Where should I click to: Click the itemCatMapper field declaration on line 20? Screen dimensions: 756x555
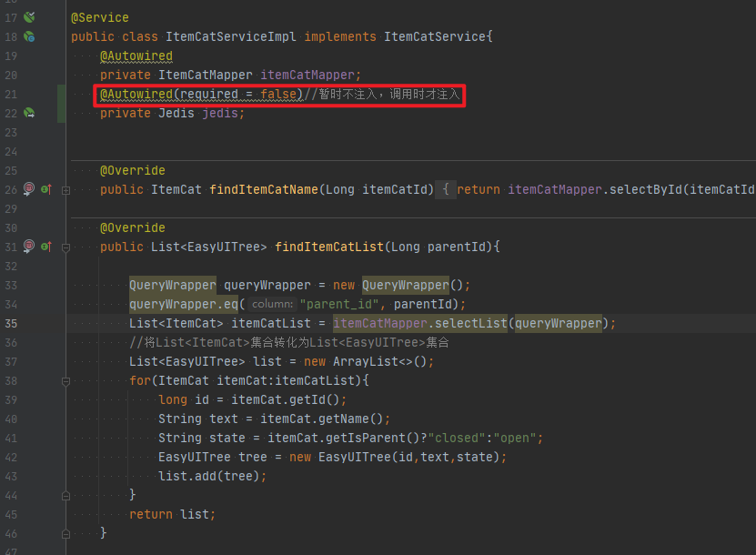[308, 75]
